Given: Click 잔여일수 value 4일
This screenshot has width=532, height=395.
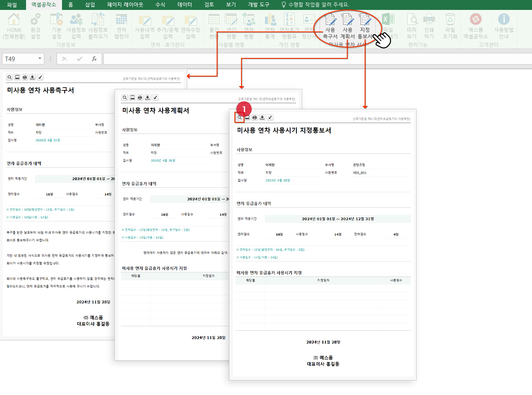Looking at the screenshot, I should tap(396, 235).
